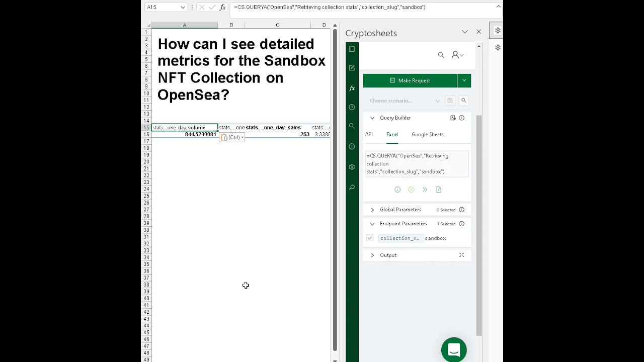The width and height of the screenshot is (644, 362).
Task: Open the info sidebar icon
Action: [352, 146]
